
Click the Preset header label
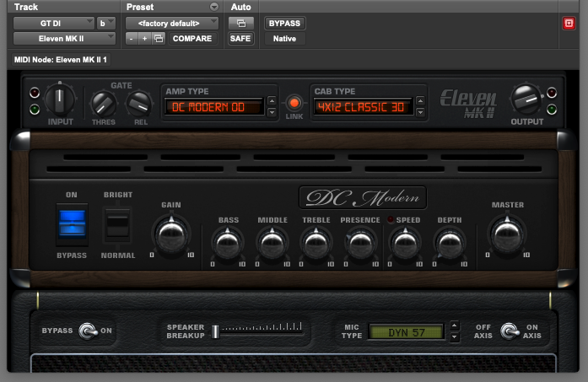tap(140, 7)
